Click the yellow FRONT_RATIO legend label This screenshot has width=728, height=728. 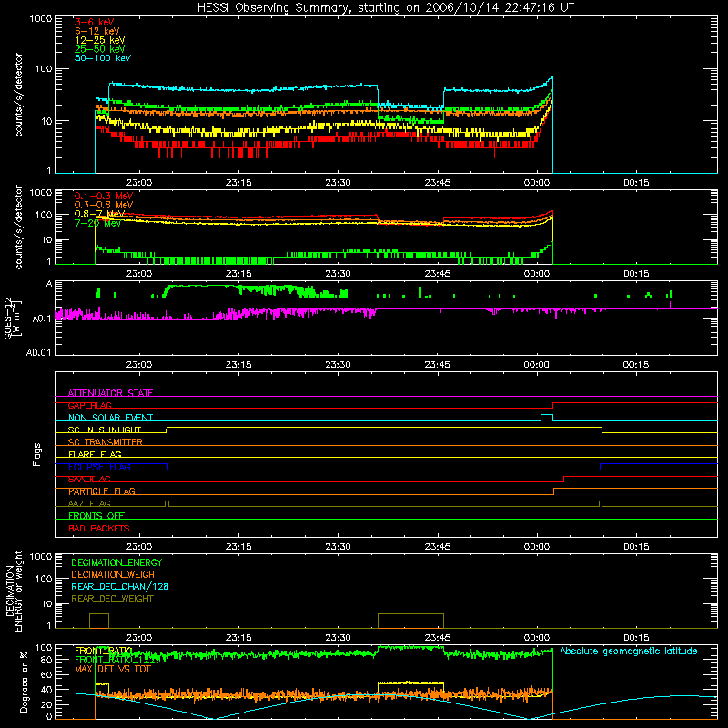(x=104, y=651)
